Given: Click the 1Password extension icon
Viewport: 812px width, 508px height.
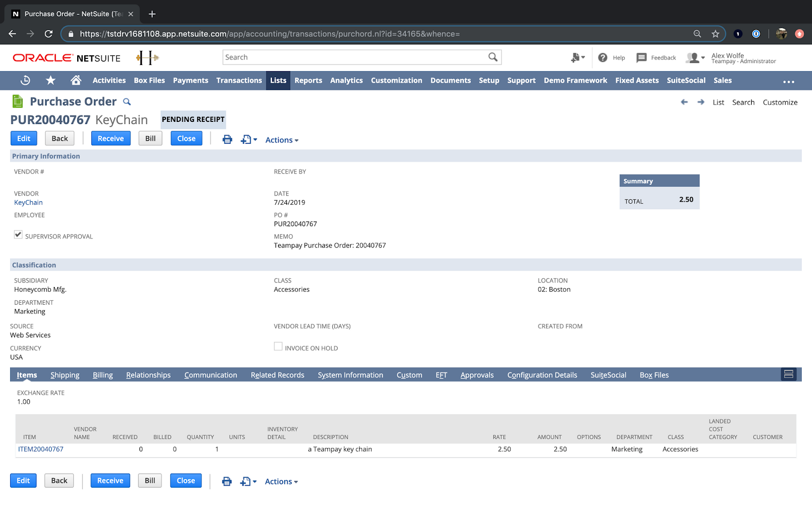Looking at the screenshot, I should (756, 34).
